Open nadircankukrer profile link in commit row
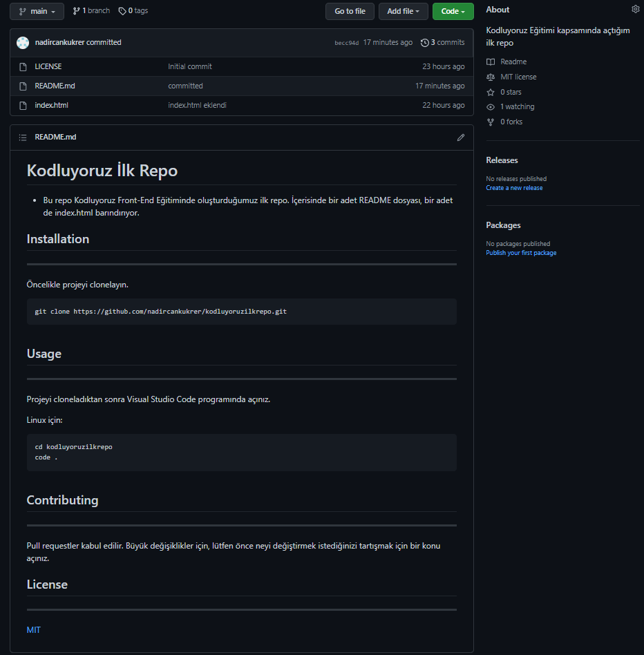This screenshot has width=644, height=655. [x=59, y=42]
